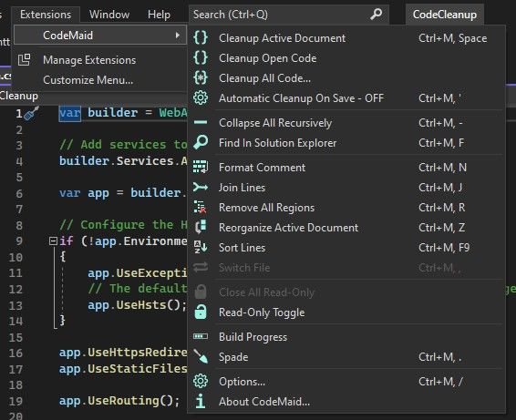Choose Format Comment command
Image resolution: width=516 pixels, height=420 pixels.
(346, 168)
